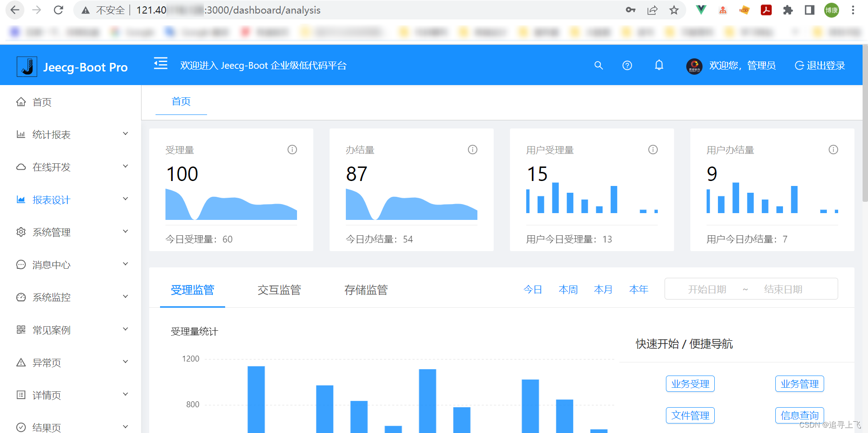This screenshot has width=868, height=433.
Task: Click 首页 in the sidebar
Action: click(x=43, y=102)
